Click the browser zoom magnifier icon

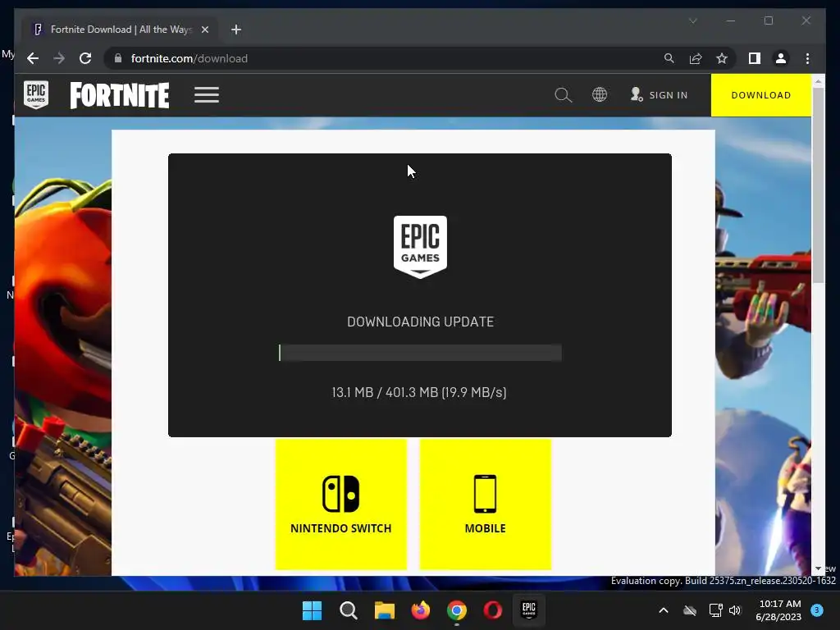pyautogui.click(x=669, y=58)
